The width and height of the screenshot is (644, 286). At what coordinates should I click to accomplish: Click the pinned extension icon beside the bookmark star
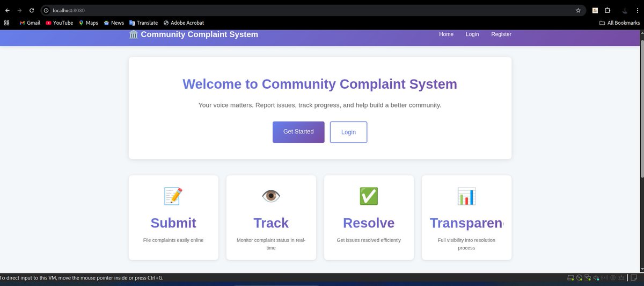pyautogui.click(x=595, y=10)
